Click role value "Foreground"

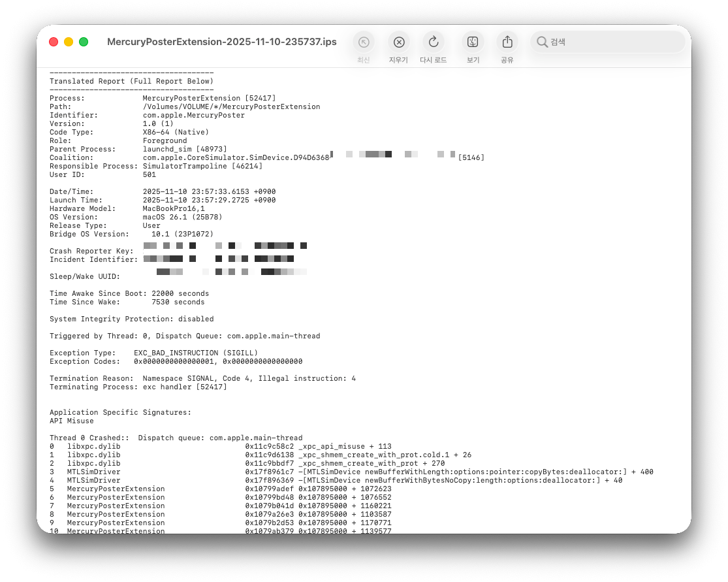tap(165, 140)
